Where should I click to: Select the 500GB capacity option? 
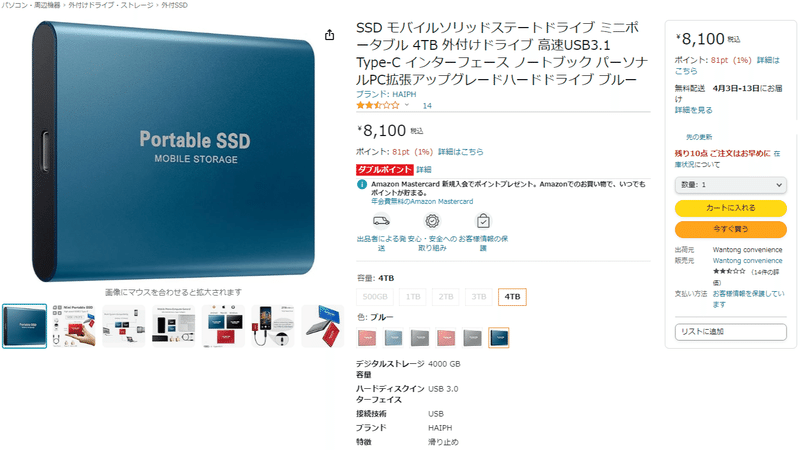375,296
